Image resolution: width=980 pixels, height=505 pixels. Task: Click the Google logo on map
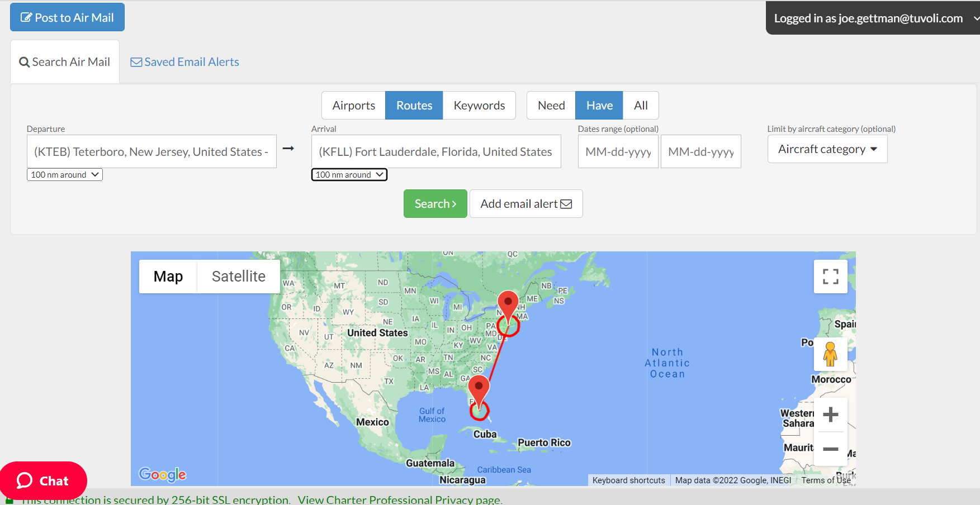(x=162, y=474)
